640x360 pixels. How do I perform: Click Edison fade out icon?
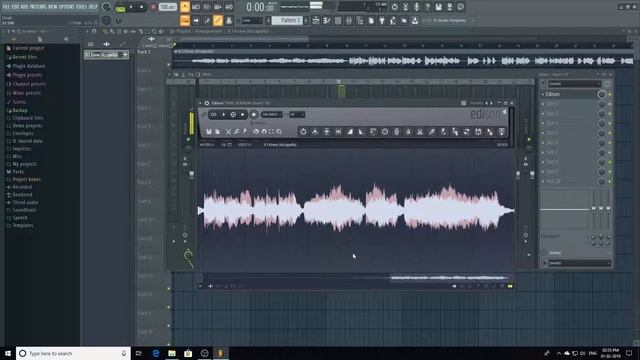[x=361, y=132]
